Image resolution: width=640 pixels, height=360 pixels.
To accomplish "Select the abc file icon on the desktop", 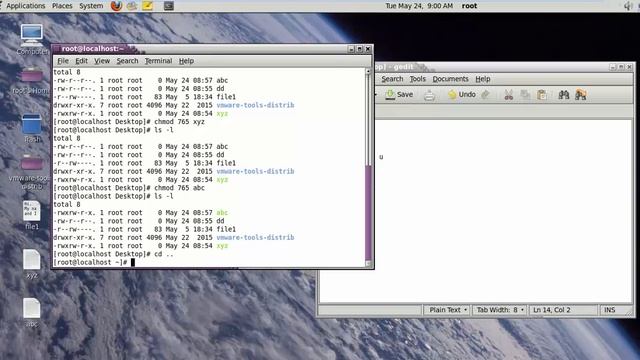I will pyautogui.click(x=32, y=313).
